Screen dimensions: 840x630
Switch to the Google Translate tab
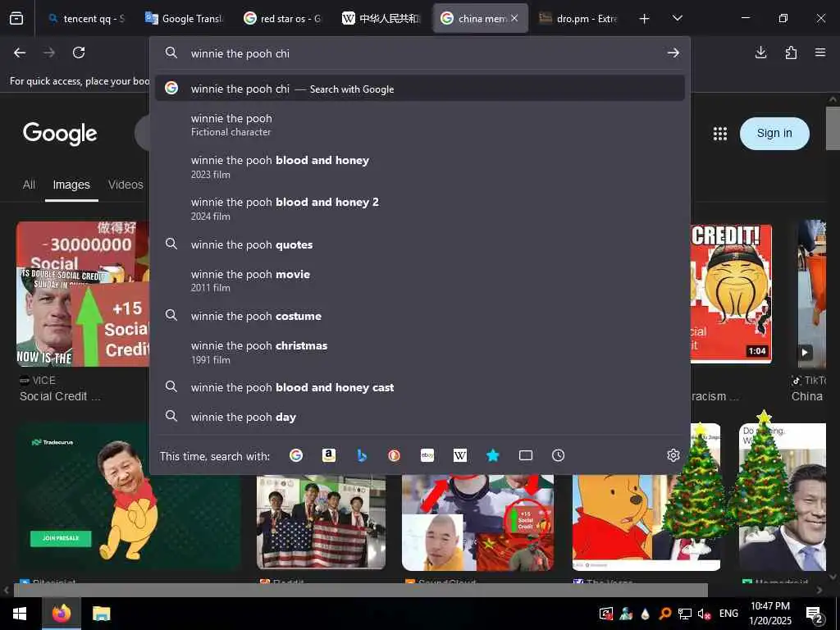point(184,19)
